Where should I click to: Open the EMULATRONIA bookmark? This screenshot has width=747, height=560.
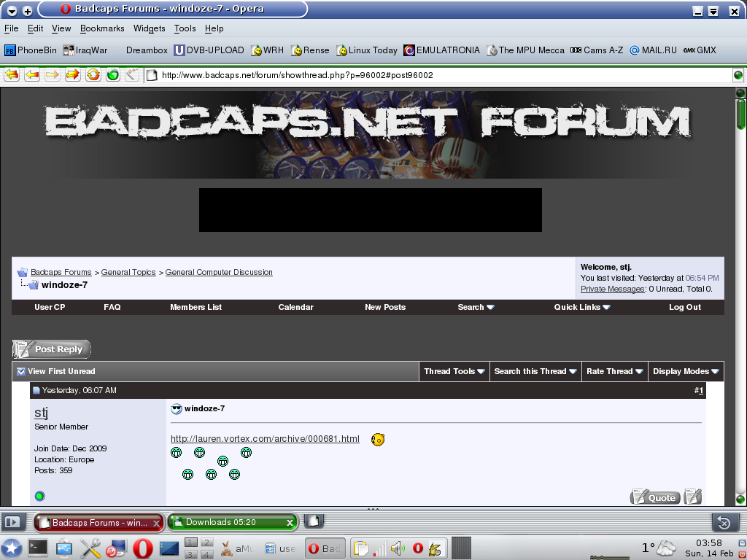click(441, 50)
